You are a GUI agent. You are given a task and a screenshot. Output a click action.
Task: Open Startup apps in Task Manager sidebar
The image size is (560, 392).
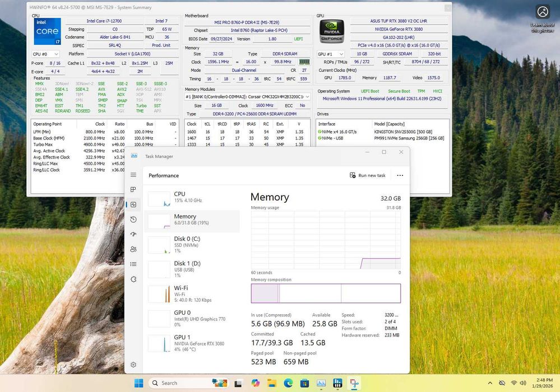[x=133, y=234]
